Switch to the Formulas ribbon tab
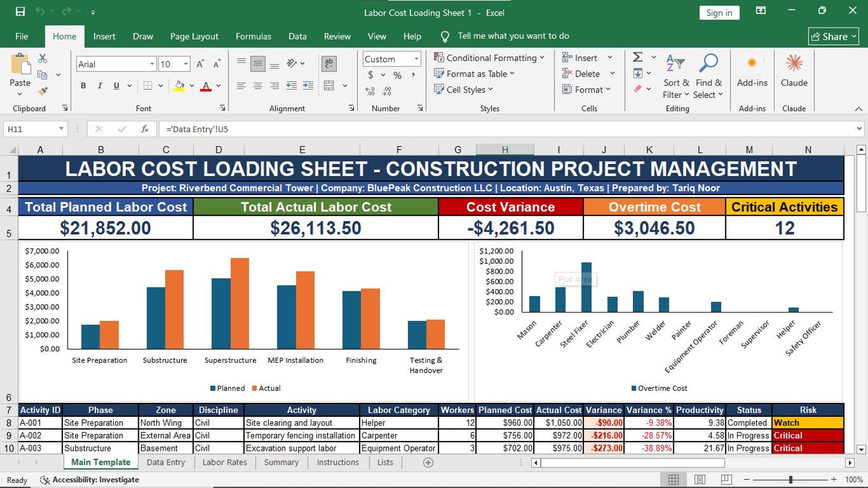Viewport: 868px width, 488px height. 253,36
